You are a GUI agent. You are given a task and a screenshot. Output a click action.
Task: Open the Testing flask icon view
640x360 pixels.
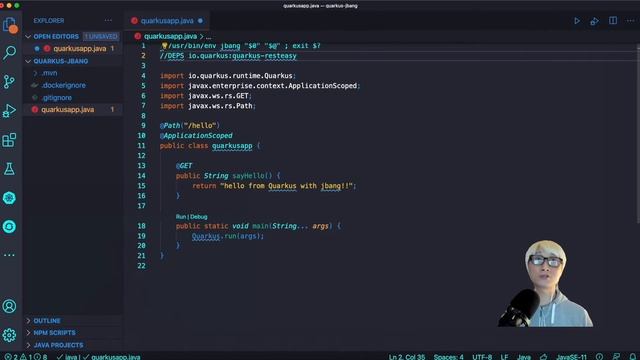9,169
